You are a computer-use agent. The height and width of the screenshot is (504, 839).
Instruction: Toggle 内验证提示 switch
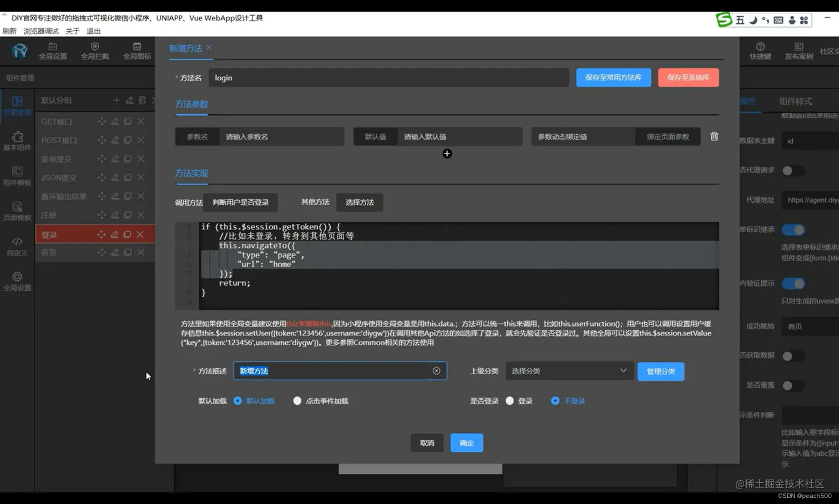[793, 284]
